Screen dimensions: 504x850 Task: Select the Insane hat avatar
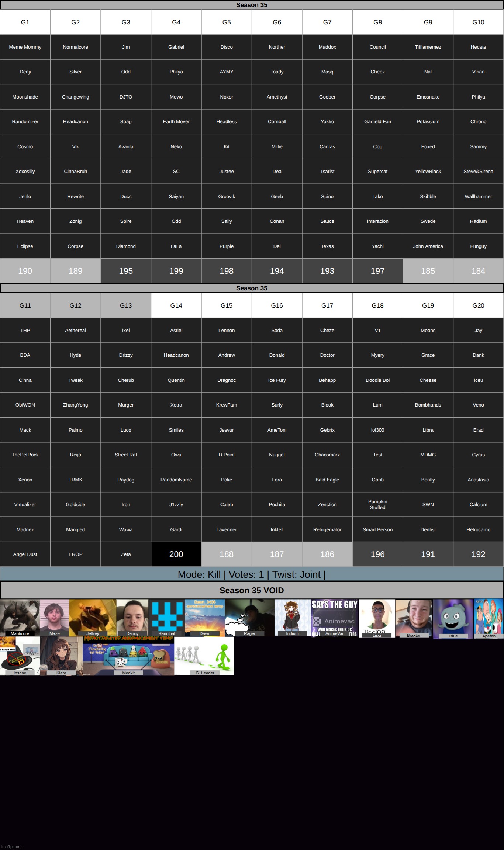(20, 656)
